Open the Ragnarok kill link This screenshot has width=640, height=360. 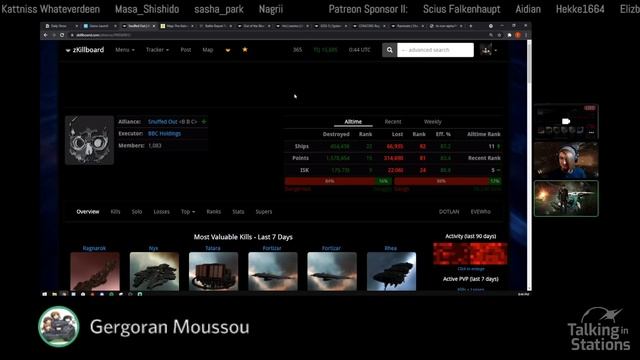tap(94, 248)
